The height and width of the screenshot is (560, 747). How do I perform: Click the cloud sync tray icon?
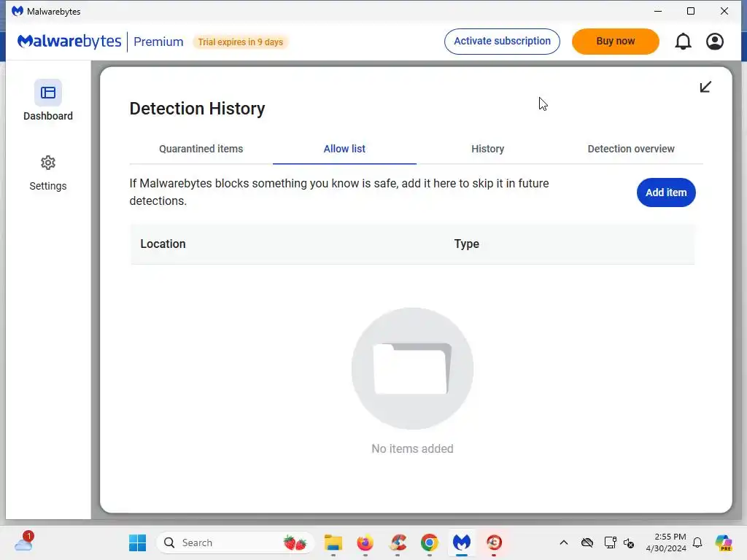point(587,542)
